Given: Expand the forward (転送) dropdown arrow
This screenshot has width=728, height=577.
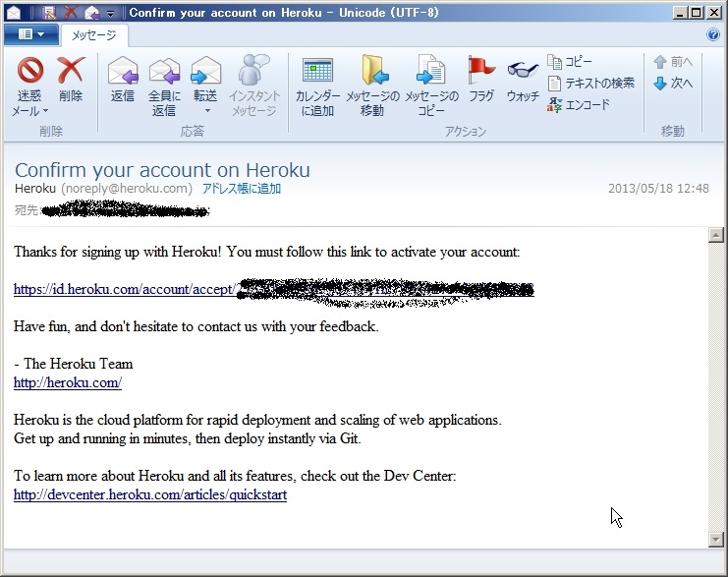Looking at the screenshot, I should [207, 110].
